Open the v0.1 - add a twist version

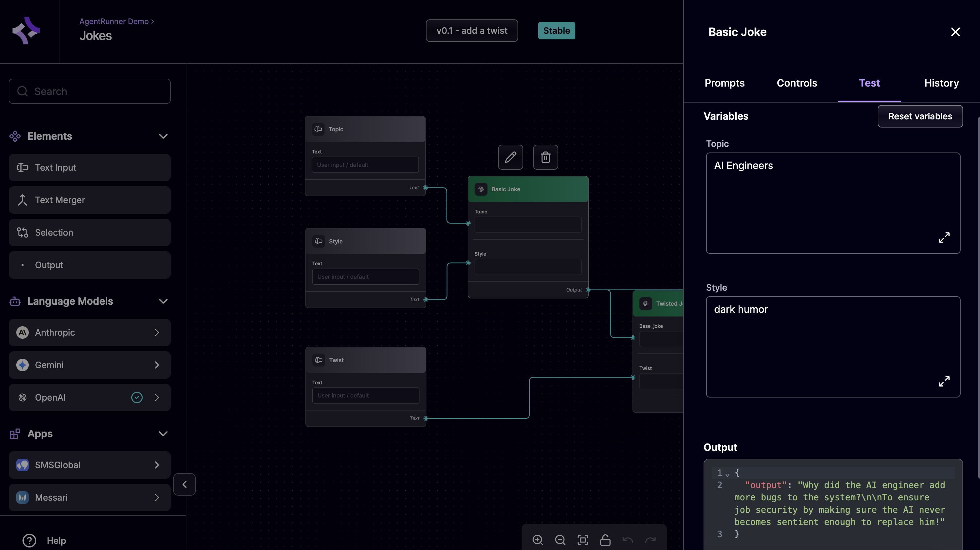click(x=472, y=31)
